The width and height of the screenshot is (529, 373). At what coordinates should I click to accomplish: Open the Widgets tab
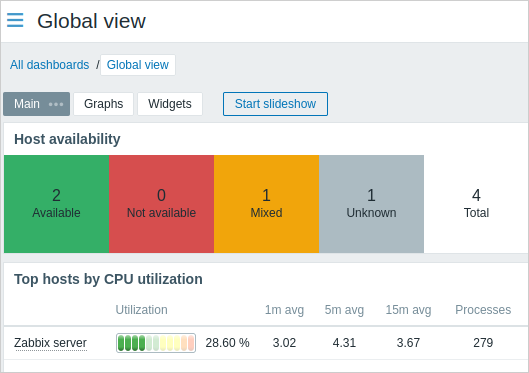[170, 104]
